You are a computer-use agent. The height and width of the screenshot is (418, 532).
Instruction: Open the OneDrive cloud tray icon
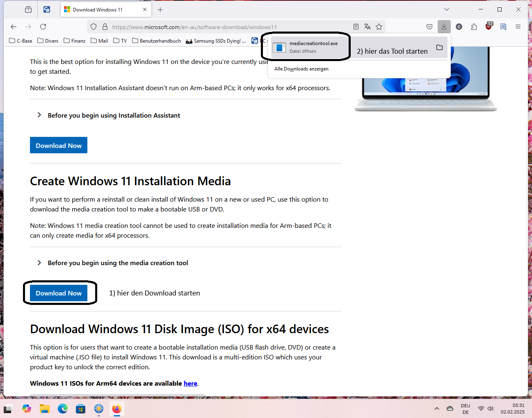pyautogui.click(x=450, y=409)
